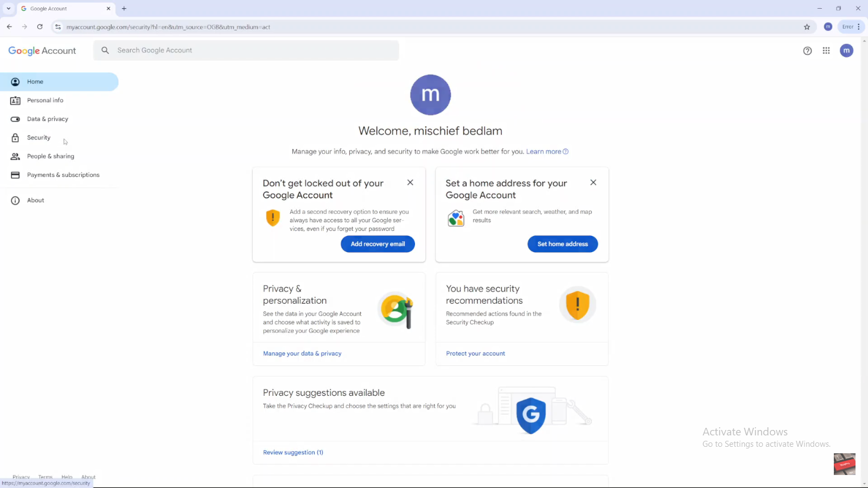Open the tab search dropdown arrow
868x488 pixels.
(8, 8)
